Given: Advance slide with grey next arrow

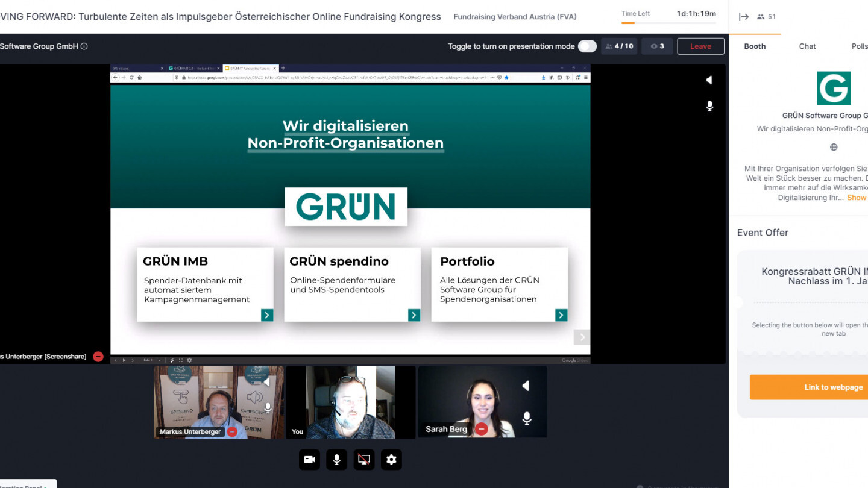Looking at the screenshot, I should [581, 337].
